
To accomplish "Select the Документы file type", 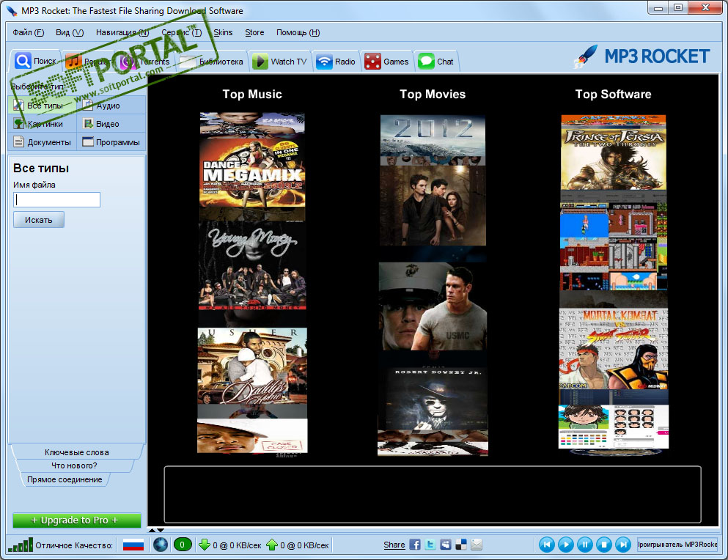I will click(42, 142).
